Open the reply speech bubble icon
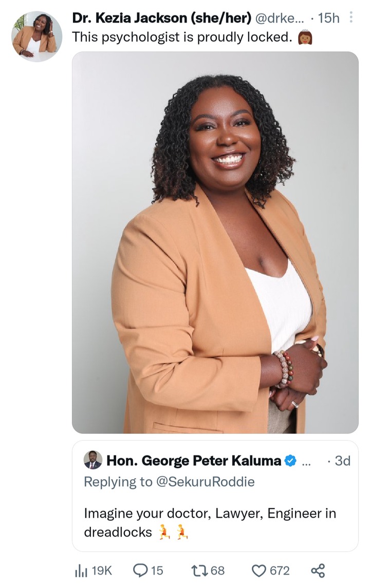Image resolution: width=370 pixels, height=588 pixels. [140, 571]
